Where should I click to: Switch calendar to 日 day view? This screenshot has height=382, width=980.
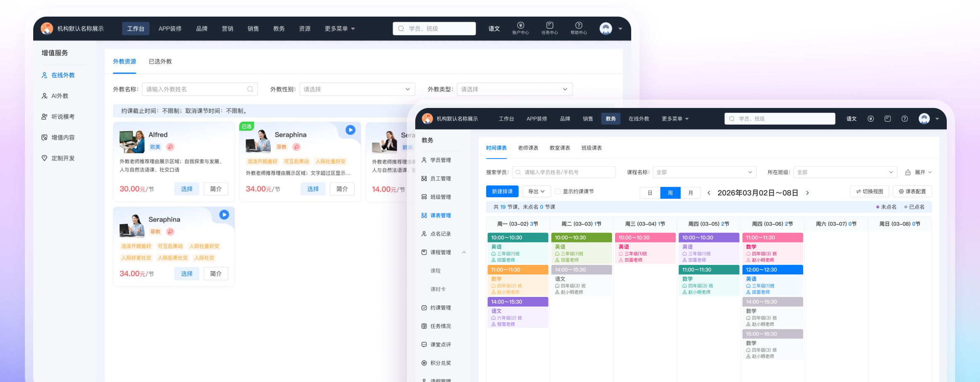click(x=650, y=193)
